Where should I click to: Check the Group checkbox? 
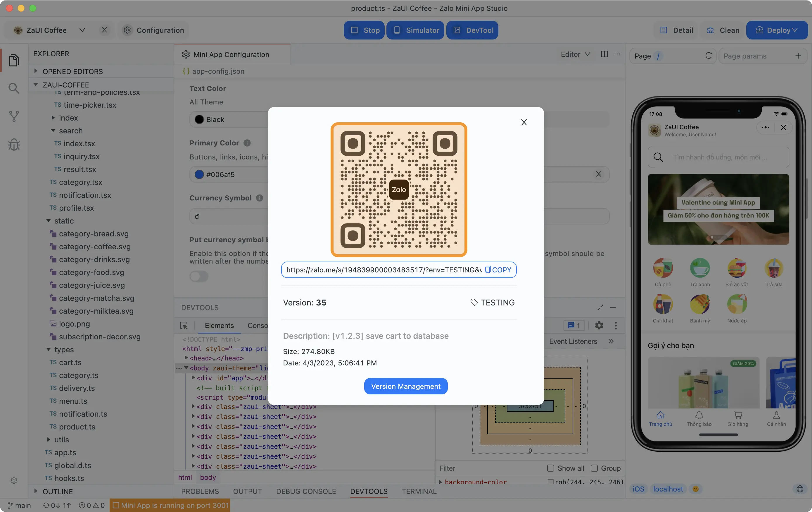594,468
